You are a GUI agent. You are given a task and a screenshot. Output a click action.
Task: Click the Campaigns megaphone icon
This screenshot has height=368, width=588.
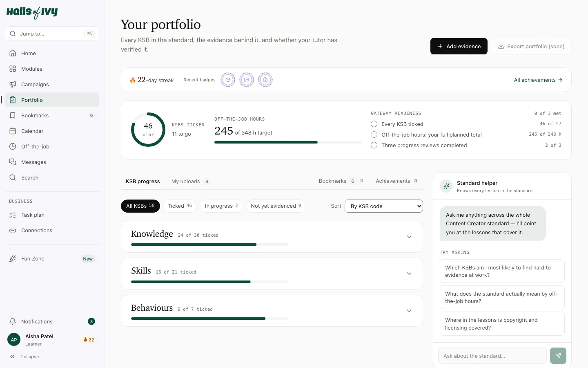coord(13,84)
